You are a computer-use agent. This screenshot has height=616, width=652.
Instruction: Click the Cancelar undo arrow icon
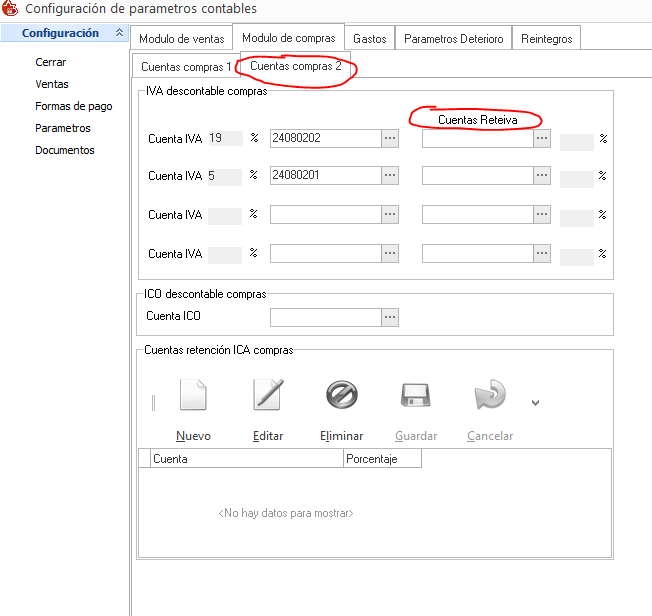point(490,396)
